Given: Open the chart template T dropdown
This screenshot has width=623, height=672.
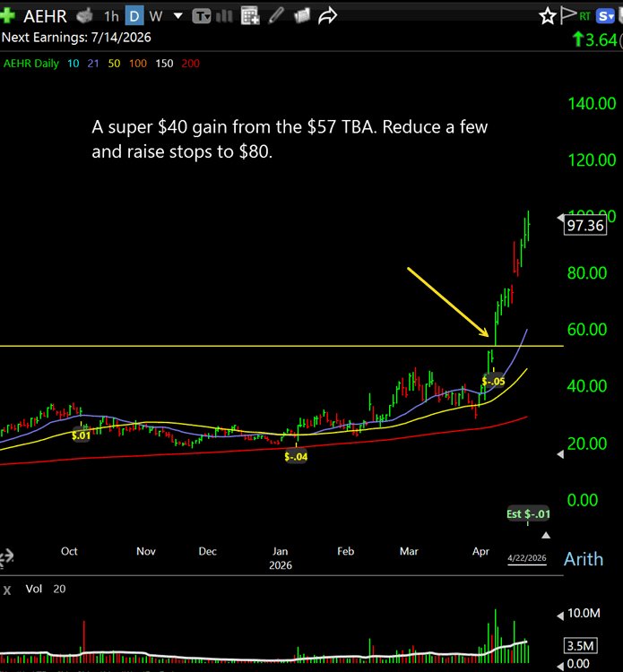Looking at the screenshot, I should 202,16.
